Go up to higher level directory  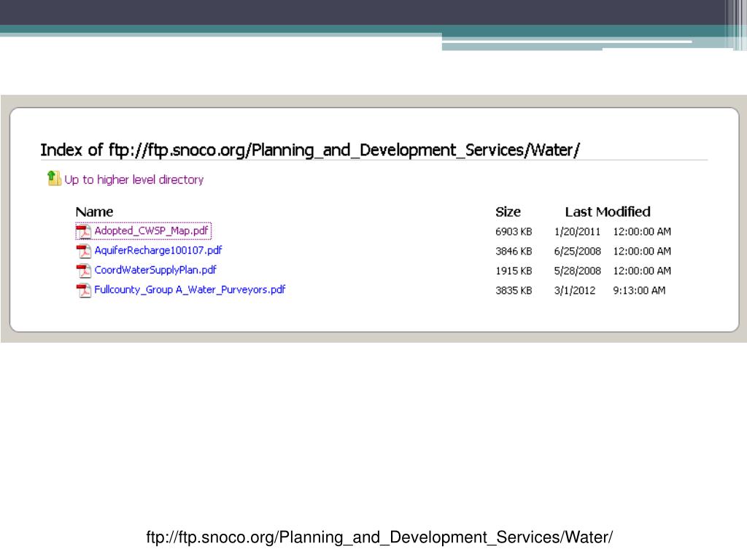[x=134, y=179]
